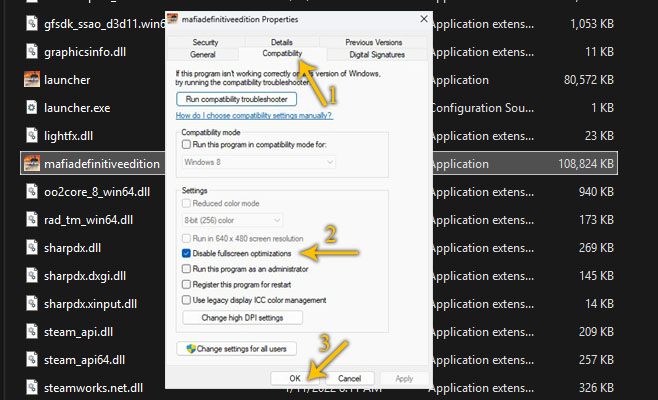
Task: Click the graphicsinfo.dll file icon
Action: coord(32,52)
